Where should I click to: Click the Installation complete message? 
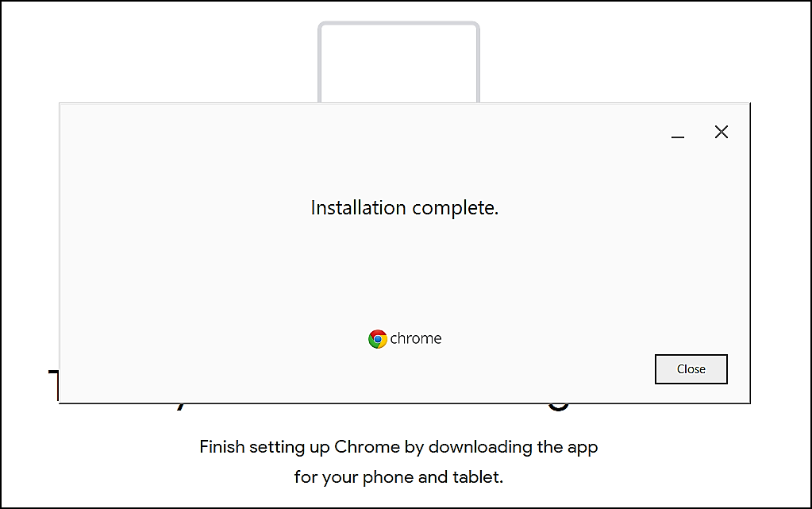click(x=405, y=208)
